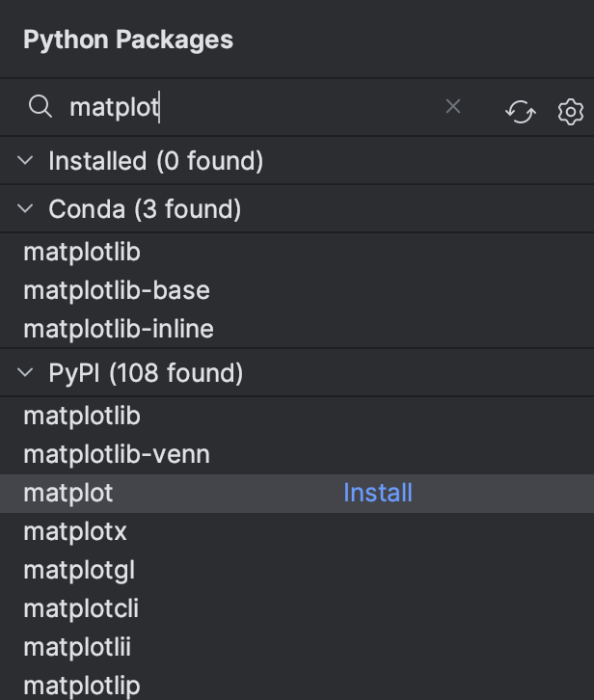Select matplotlib under PyPI
The height and width of the screenshot is (700, 594).
point(82,416)
